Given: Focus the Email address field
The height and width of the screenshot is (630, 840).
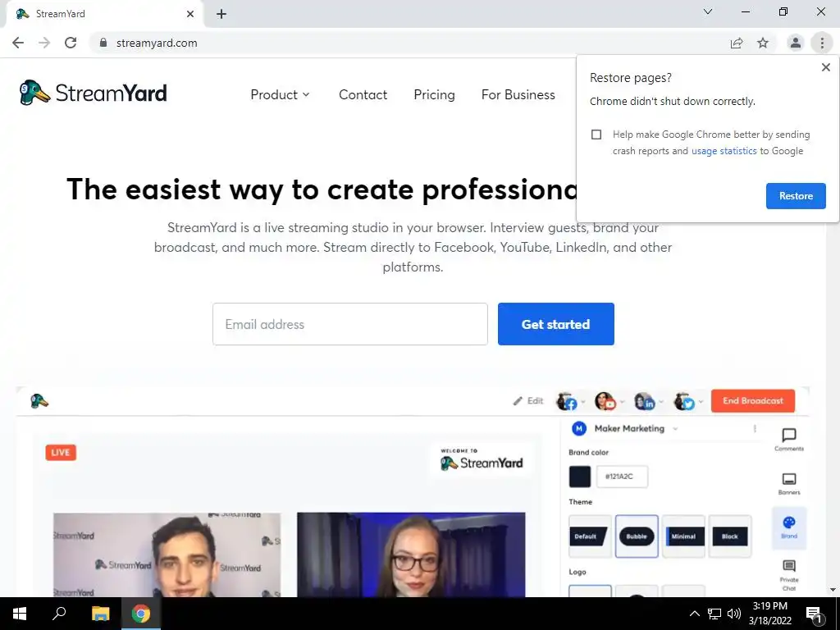Looking at the screenshot, I should coord(349,324).
